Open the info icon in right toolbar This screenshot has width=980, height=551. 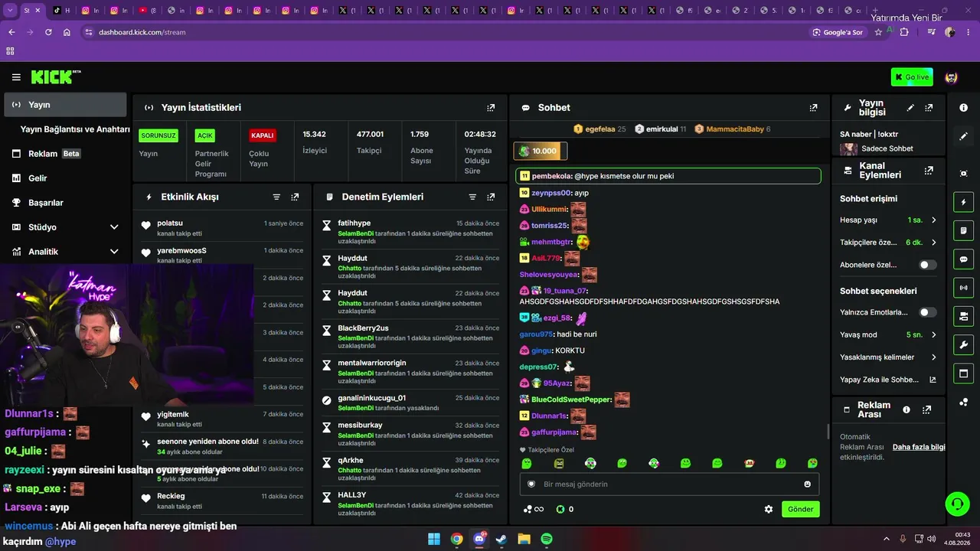point(963,108)
